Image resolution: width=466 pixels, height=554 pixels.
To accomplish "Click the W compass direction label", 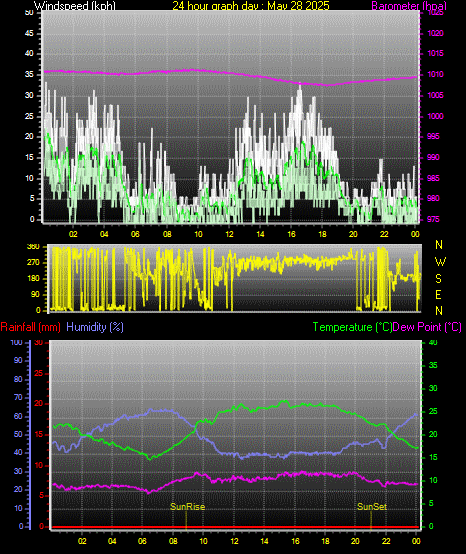I will coord(440,262).
